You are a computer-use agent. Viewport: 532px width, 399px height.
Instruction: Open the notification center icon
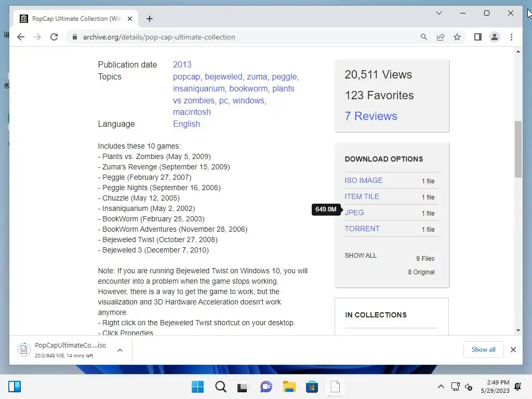point(518,387)
